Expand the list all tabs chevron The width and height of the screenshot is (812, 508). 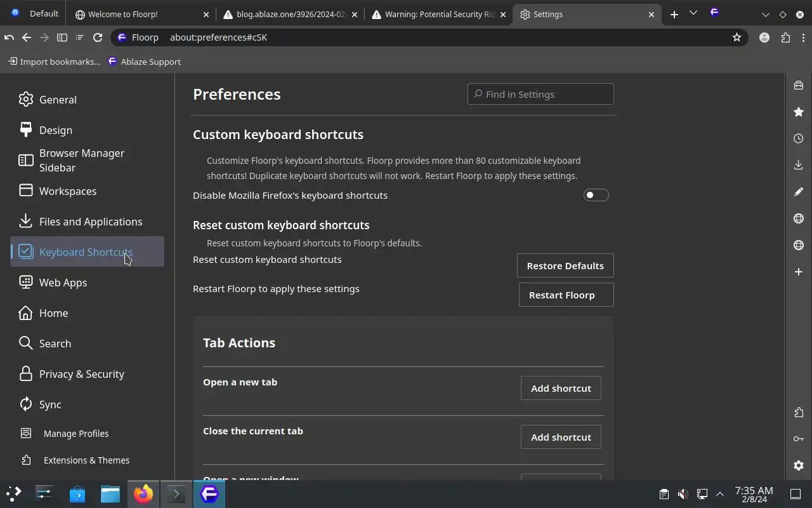pyautogui.click(x=693, y=13)
